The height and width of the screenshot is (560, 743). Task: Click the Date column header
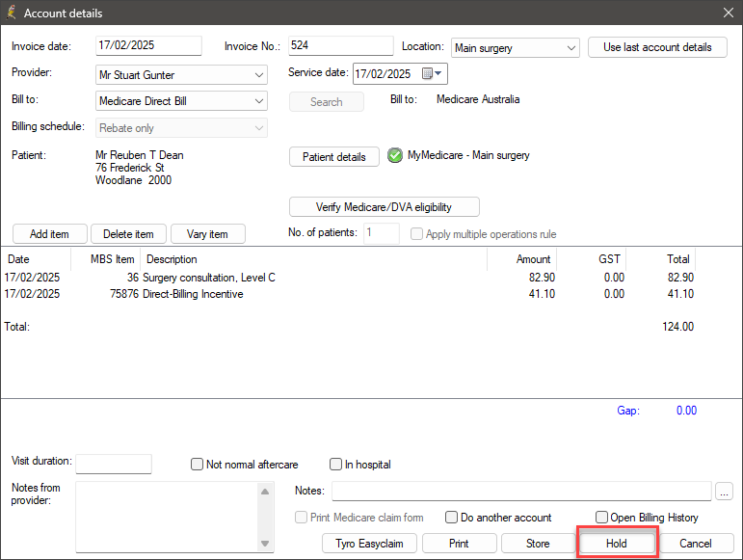[36, 259]
